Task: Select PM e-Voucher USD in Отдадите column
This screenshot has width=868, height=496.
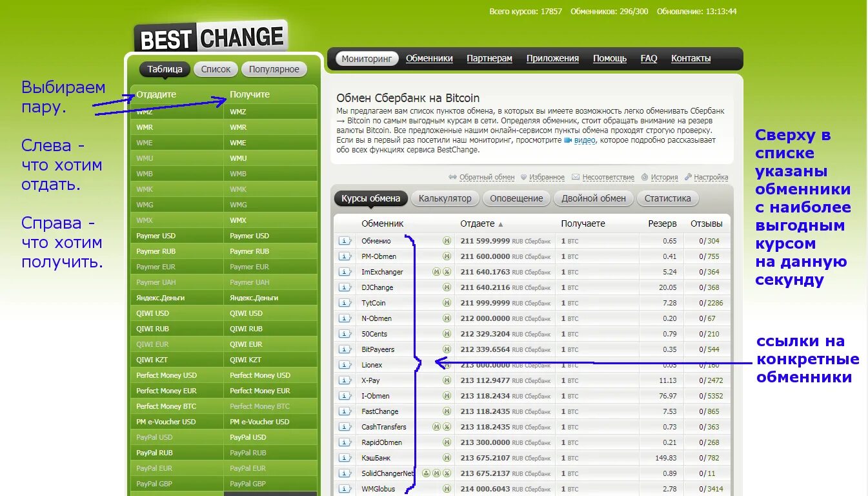Action: (177, 422)
